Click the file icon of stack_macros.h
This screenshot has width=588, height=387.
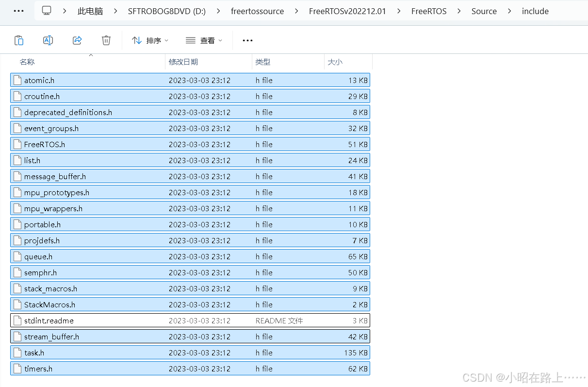(x=17, y=288)
